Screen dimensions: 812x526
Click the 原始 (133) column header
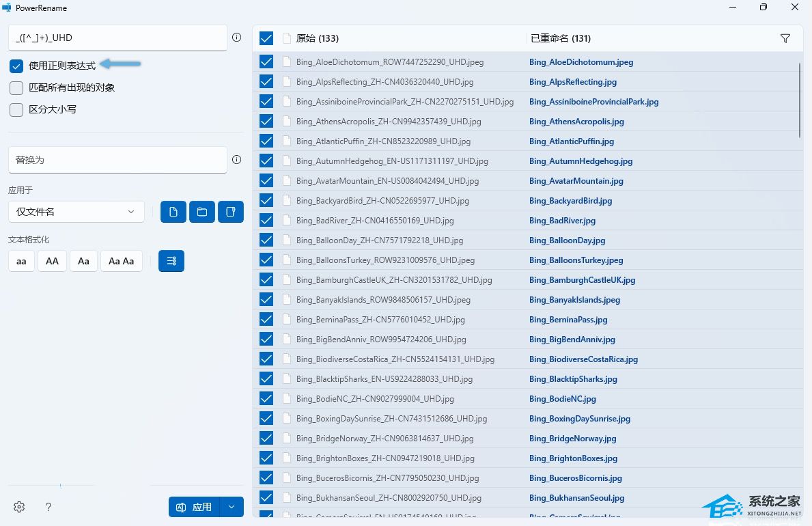tap(317, 38)
